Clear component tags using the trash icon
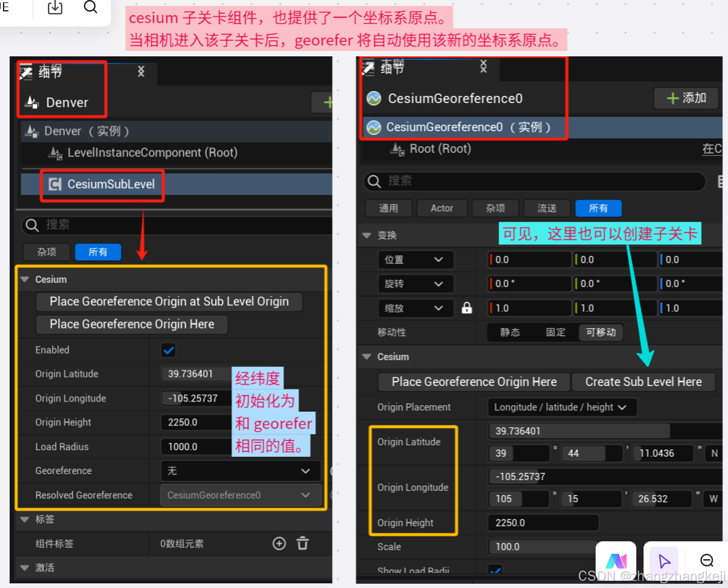 click(303, 543)
